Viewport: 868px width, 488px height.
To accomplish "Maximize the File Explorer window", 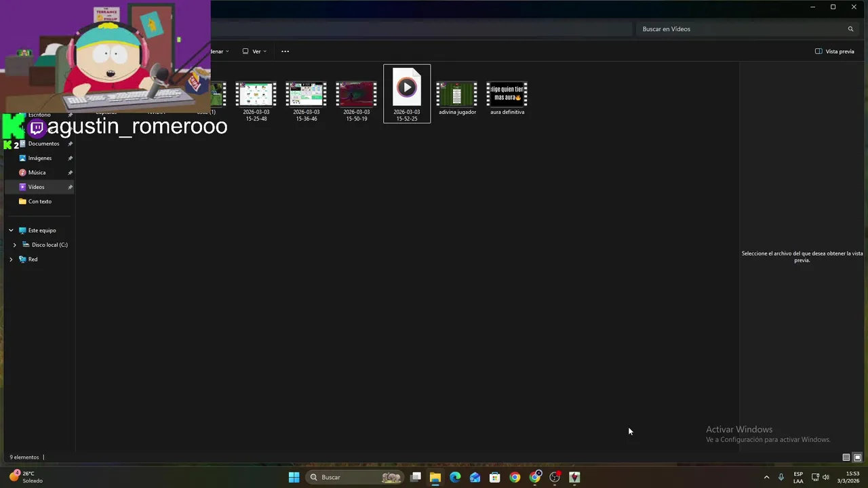I will (x=833, y=7).
